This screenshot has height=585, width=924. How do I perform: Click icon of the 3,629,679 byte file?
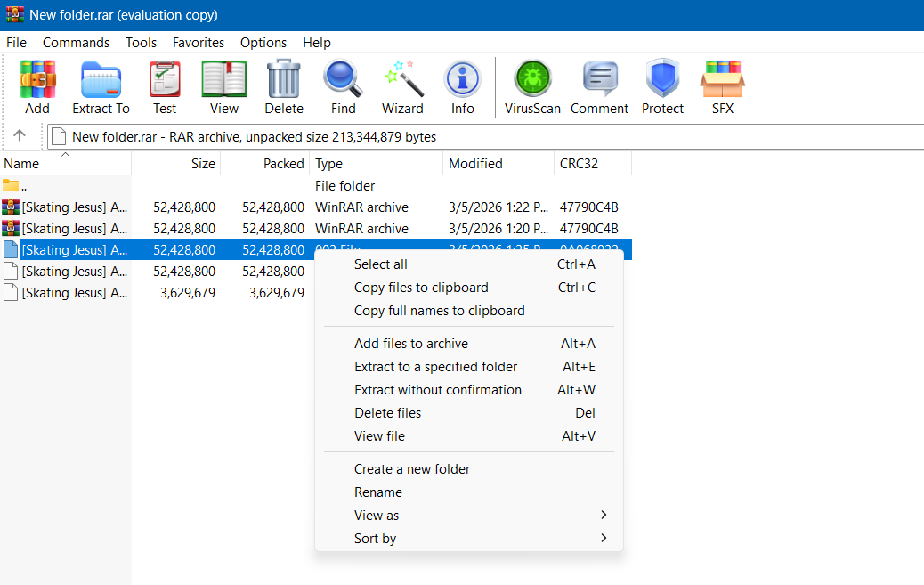pyautogui.click(x=11, y=292)
